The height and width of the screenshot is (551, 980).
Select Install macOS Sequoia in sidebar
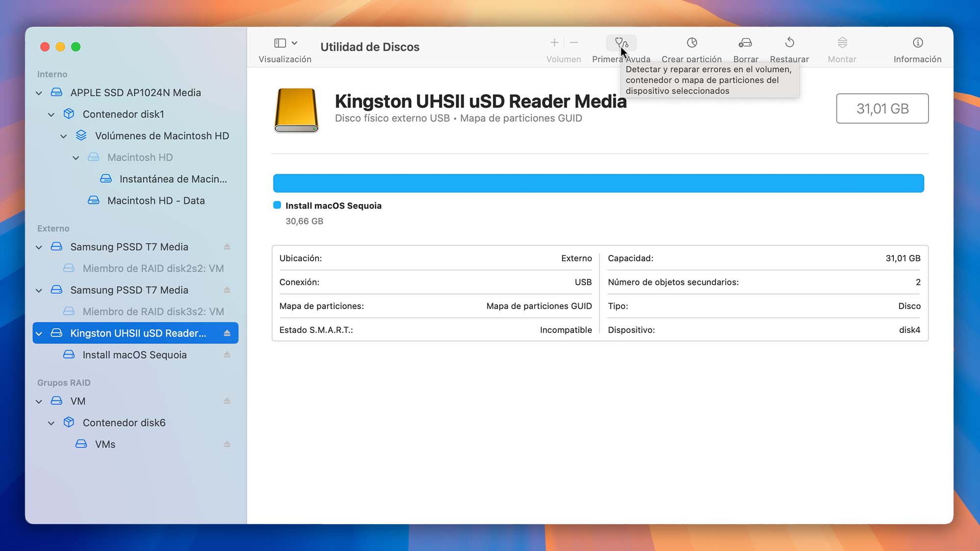pos(135,355)
